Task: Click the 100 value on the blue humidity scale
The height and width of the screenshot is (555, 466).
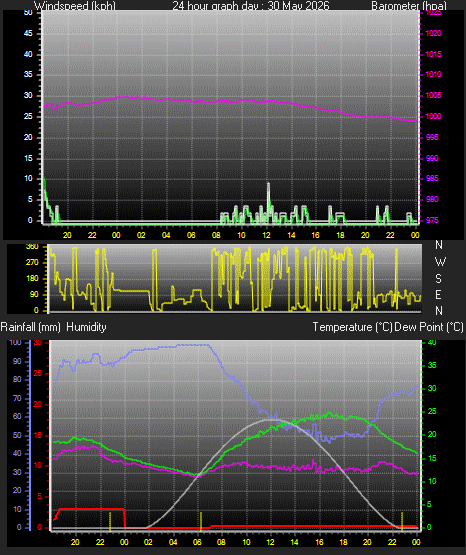Action: pyautogui.click(x=15, y=342)
